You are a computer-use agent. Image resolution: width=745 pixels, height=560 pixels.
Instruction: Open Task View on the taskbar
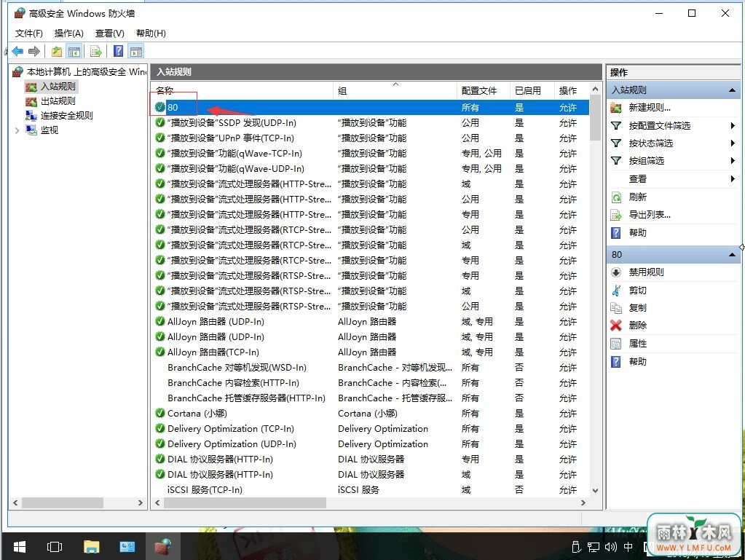(55, 547)
